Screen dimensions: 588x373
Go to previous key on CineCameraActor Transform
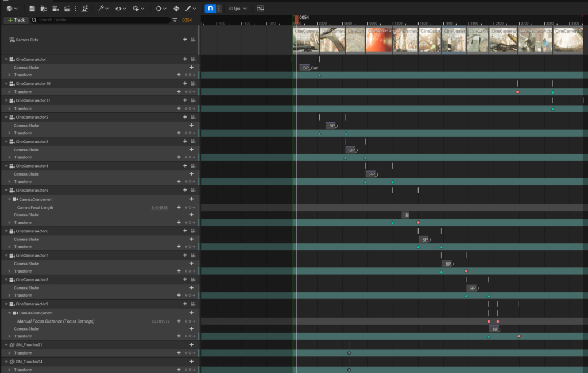(186, 75)
